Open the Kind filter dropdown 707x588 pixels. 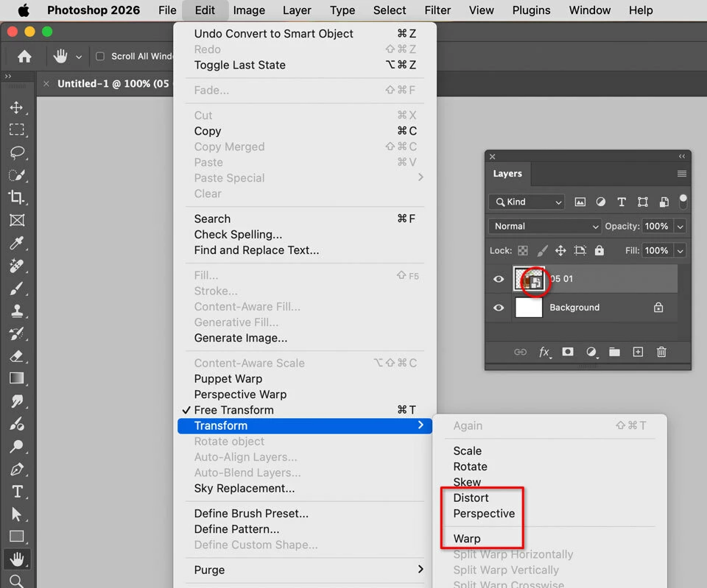[527, 202]
